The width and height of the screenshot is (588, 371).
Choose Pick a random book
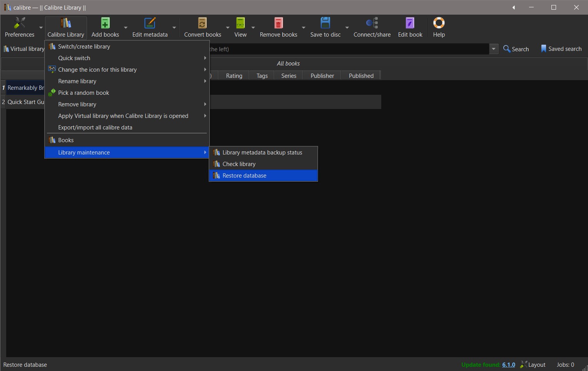pos(127,93)
